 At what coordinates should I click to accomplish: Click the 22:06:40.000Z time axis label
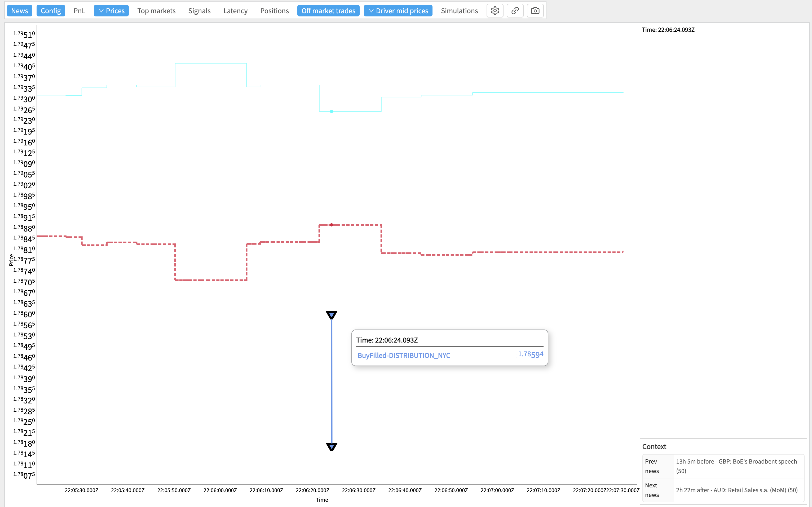[x=405, y=490]
